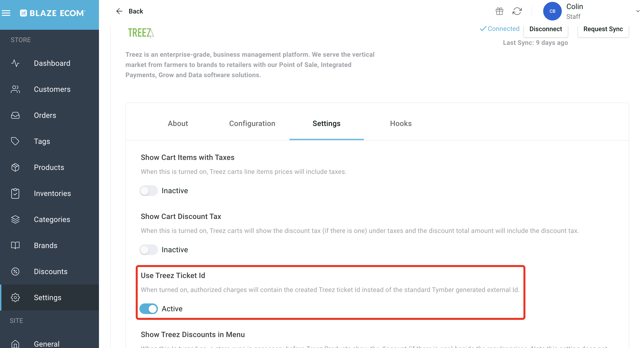
Task: Click the back arrow icon
Action: point(119,11)
